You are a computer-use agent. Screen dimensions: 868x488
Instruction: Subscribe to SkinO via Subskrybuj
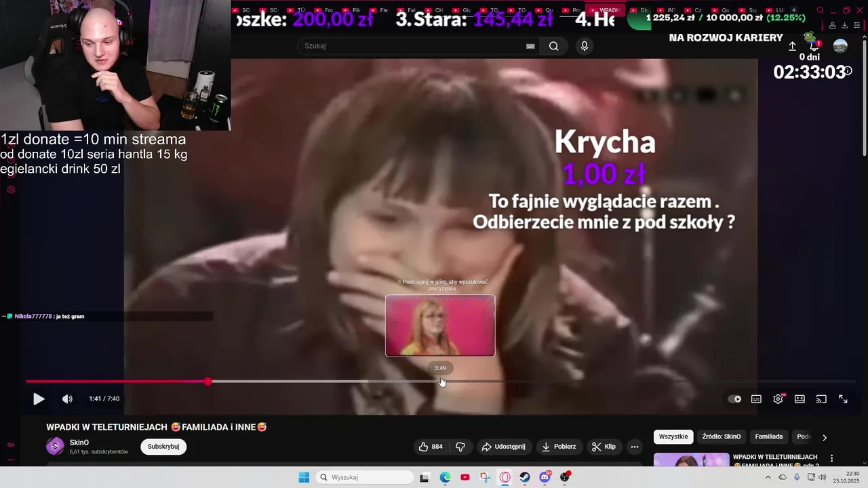click(163, 447)
